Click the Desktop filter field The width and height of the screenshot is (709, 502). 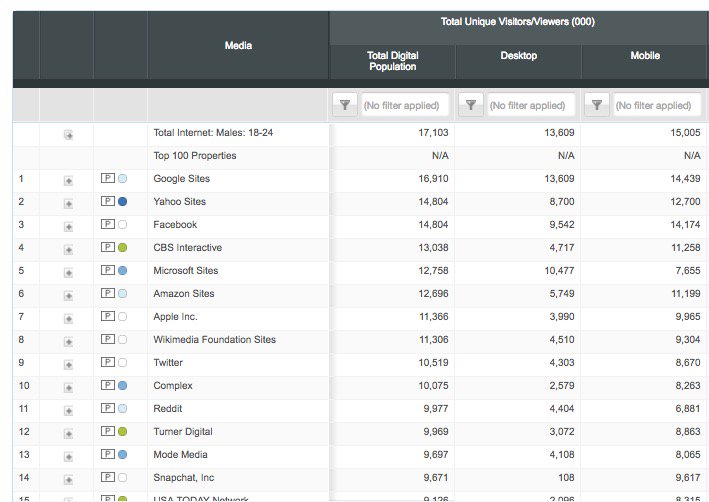coord(531,105)
